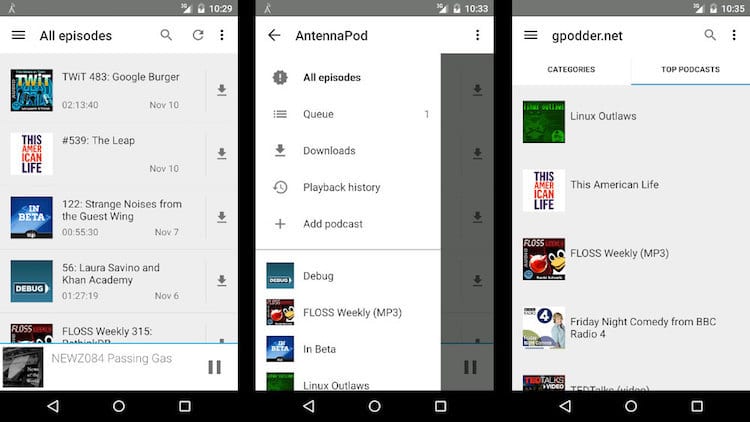The image size is (750, 422).
Task: Open the NEWZ084 Passing Gas cover thumbnail
Action: click(x=23, y=367)
